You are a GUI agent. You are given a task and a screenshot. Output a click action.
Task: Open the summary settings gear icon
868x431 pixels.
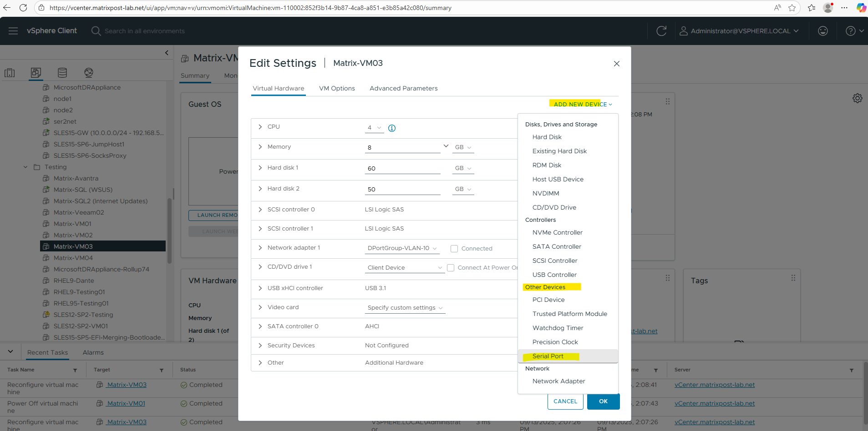pyautogui.click(x=858, y=98)
